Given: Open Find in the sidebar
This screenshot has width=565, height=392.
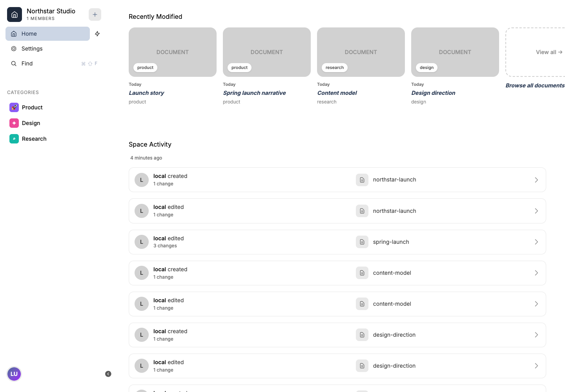Looking at the screenshot, I should (x=53, y=64).
